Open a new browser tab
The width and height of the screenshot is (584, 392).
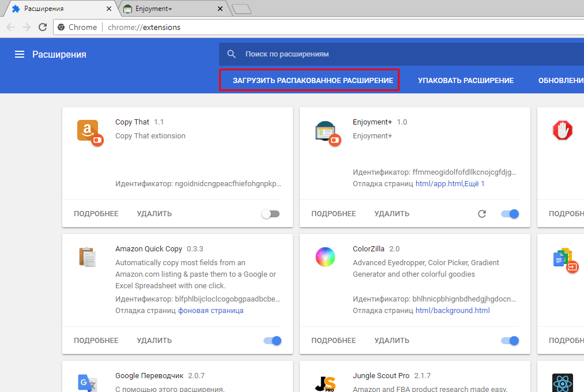click(x=242, y=9)
